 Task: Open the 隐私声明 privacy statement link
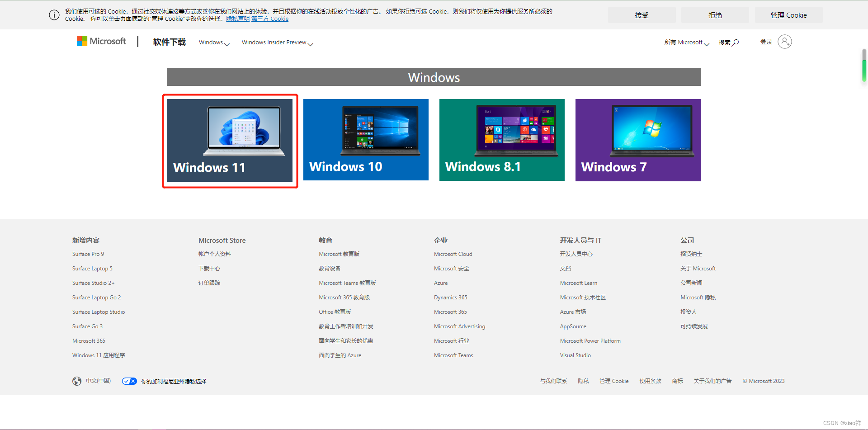point(237,19)
